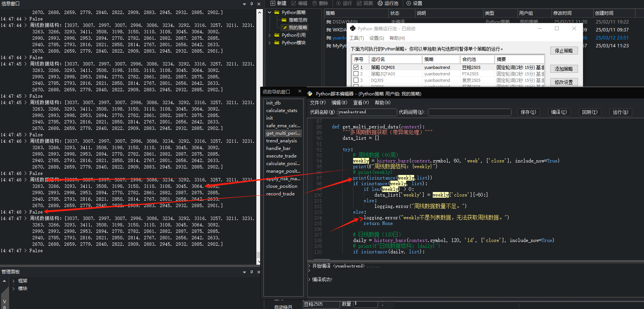Image resolution: width=644 pixels, height=309 pixels.
Task: Click 保存(S) button in script editor
Action: tap(528, 112)
